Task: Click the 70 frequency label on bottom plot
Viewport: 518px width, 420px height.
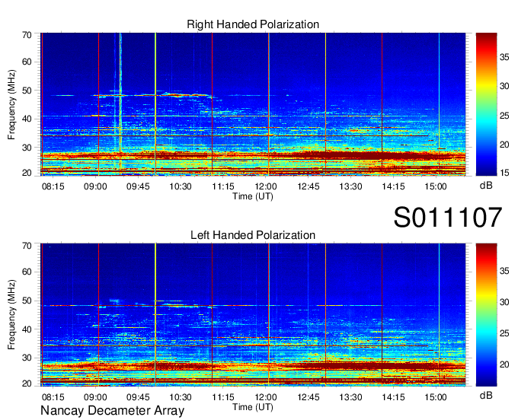Action: [x=27, y=246]
